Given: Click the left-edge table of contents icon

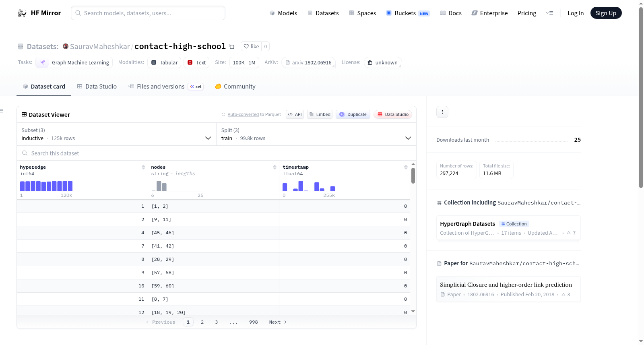Looking at the screenshot, I should [x=2, y=111].
